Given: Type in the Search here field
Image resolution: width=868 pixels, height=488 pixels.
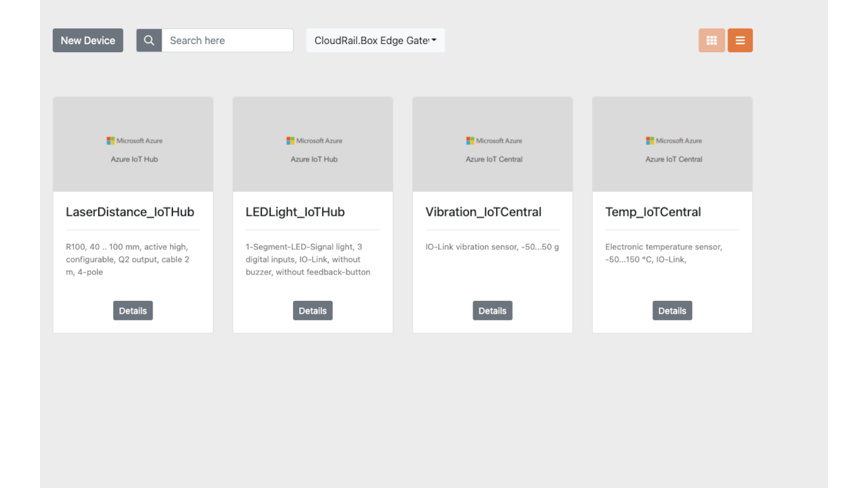Looking at the screenshot, I should tap(227, 41).
